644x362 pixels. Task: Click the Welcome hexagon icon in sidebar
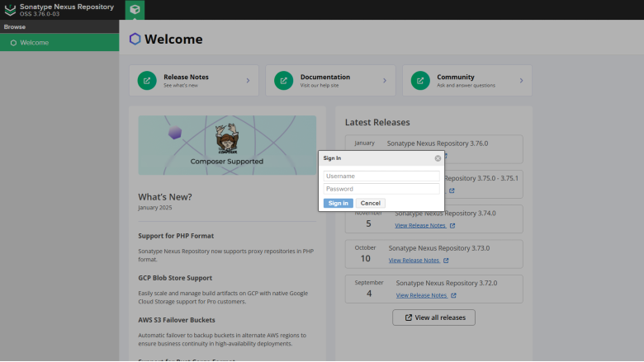(13, 43)
